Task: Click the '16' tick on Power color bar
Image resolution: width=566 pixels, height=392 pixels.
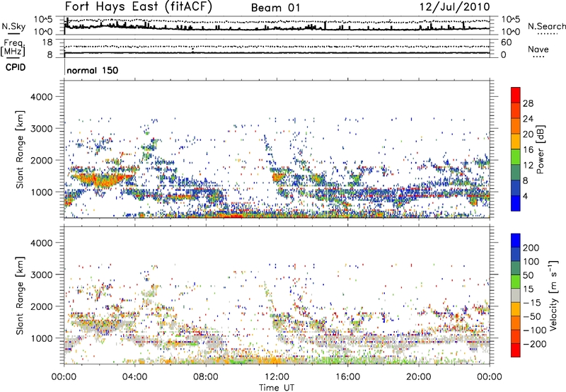Action: click(528, 150)
